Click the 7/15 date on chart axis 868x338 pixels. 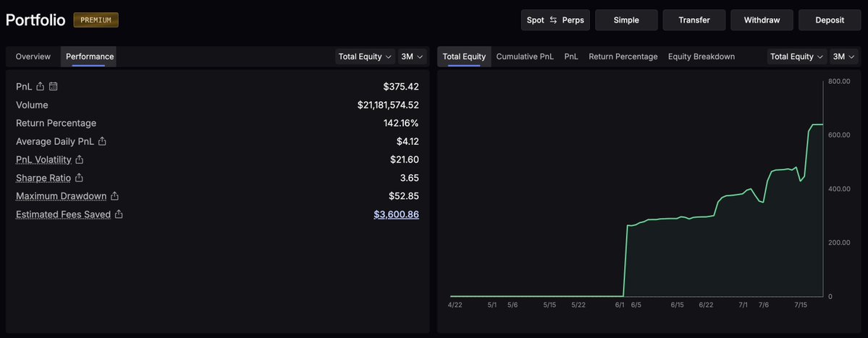[801, 305]
